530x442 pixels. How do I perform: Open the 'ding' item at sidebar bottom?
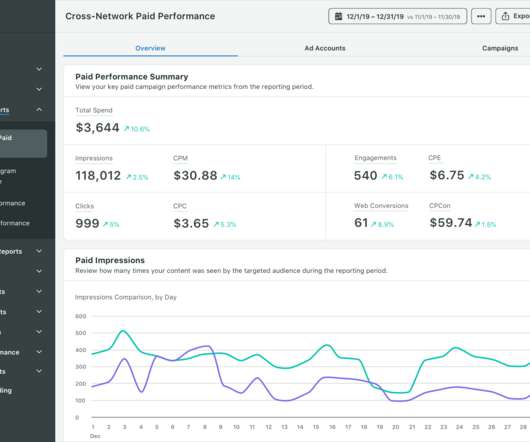point(6,391)
